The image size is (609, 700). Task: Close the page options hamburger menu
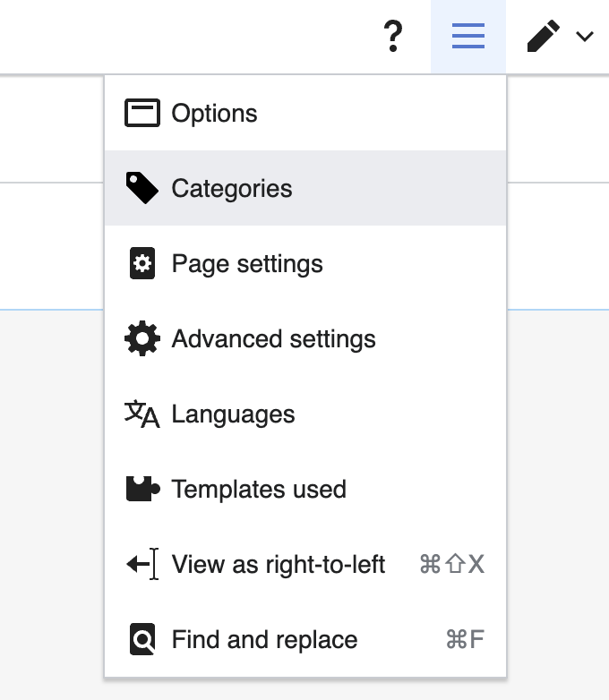click(467, 37)
